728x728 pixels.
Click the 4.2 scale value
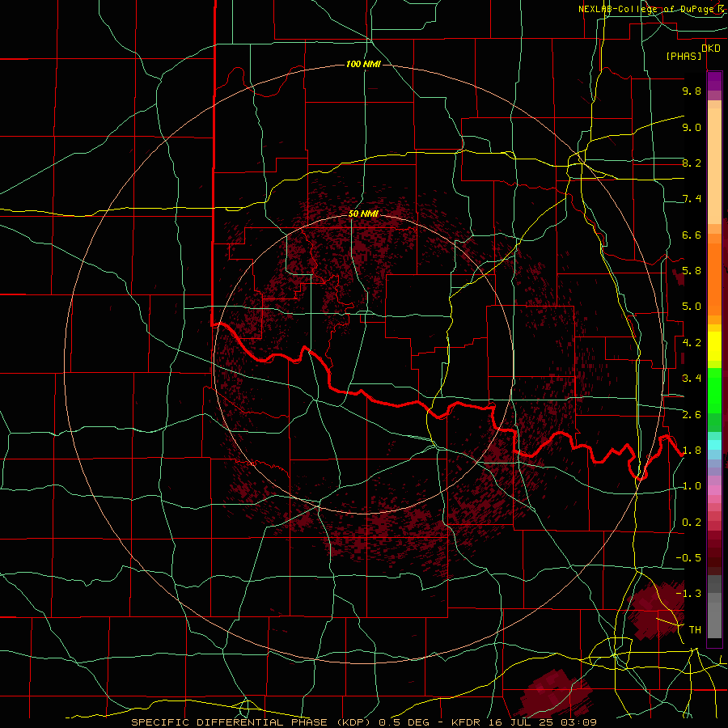click(692, 343)
